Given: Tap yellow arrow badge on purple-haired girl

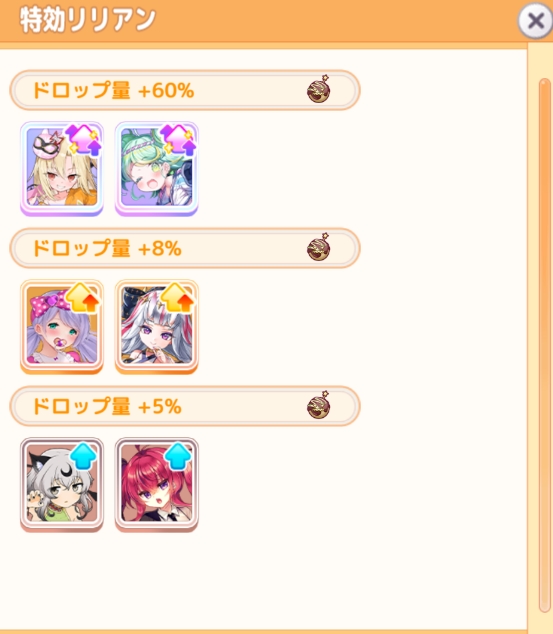Looking at the screenshot, I should point(83,298).
